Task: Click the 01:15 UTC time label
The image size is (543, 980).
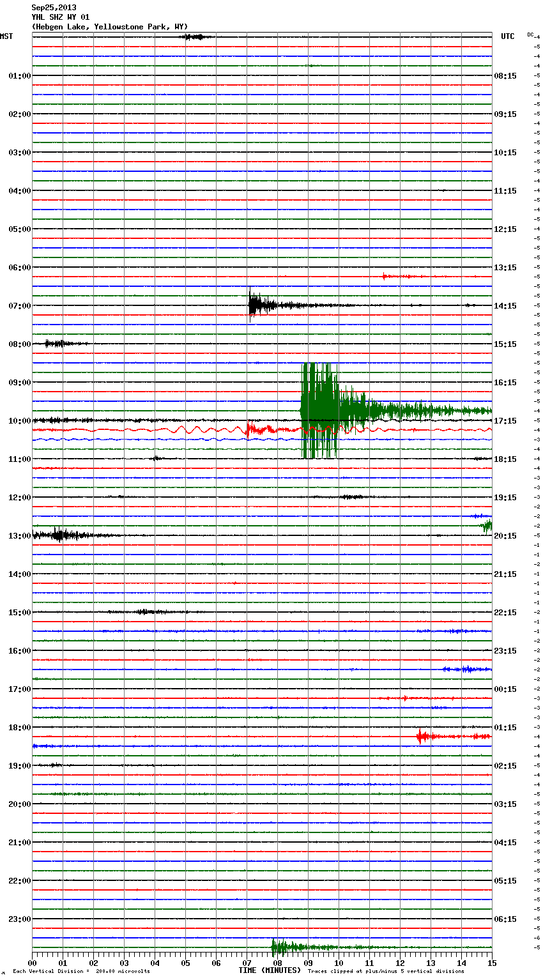Action: click(x=505, y=728)
